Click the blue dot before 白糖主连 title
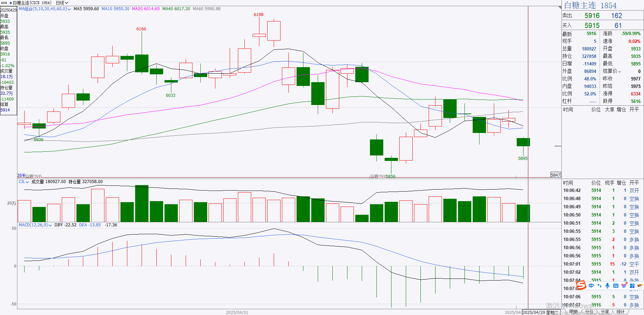The height and width of the screenshot is (315, 644). click(11, 3)
